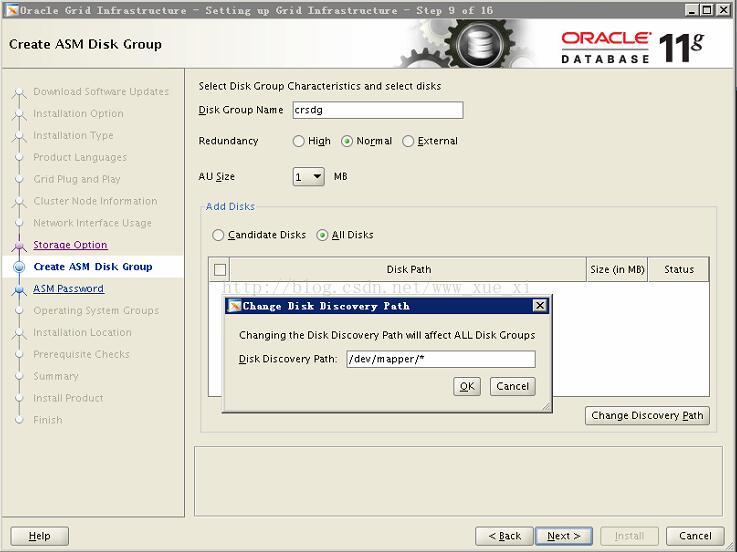Select the Candidate Disks radio button
This screenshot has height=552, width=737.
[218, 235]
